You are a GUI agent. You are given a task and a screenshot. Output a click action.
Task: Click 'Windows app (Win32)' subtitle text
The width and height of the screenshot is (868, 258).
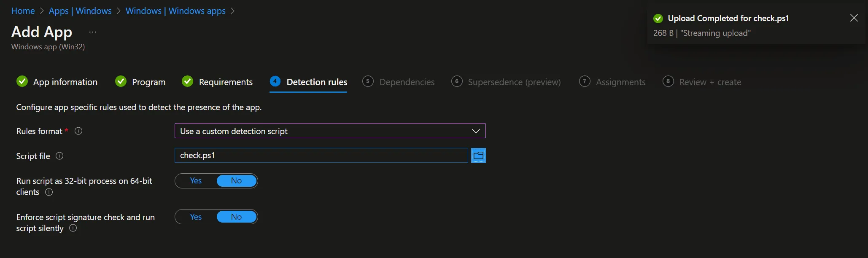coord(48,47)
